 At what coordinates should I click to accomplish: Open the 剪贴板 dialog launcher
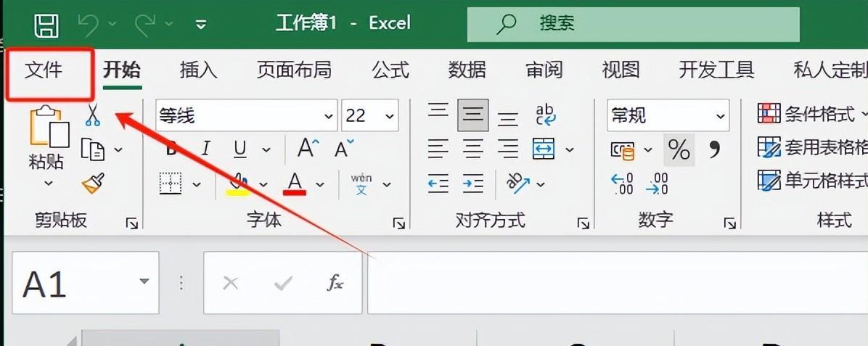132,223
